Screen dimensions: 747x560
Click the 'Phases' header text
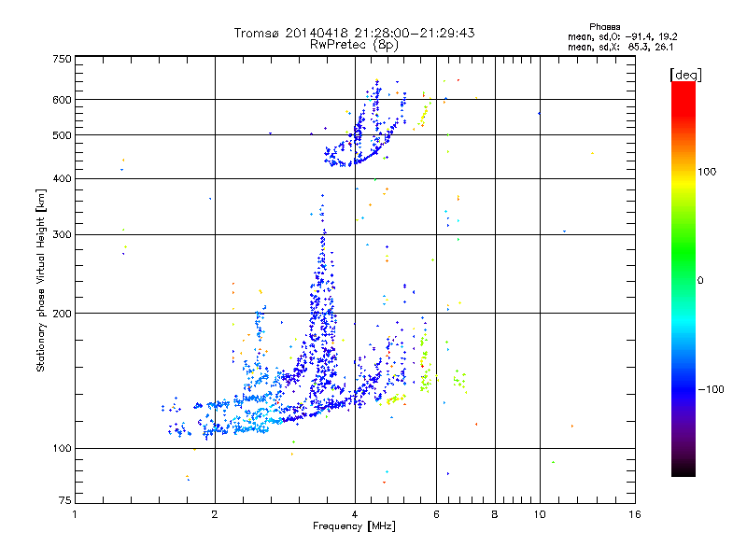pyautogui.click(x=604, y=27)
